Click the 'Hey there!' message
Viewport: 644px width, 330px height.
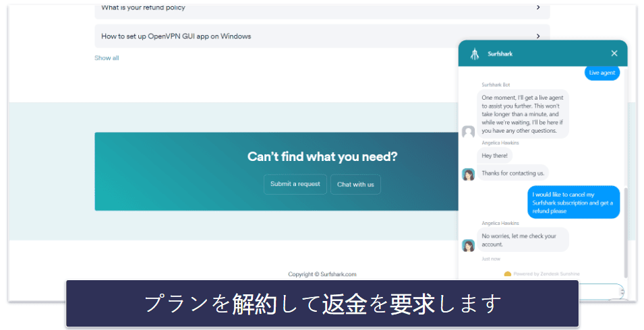click(494, 156)
